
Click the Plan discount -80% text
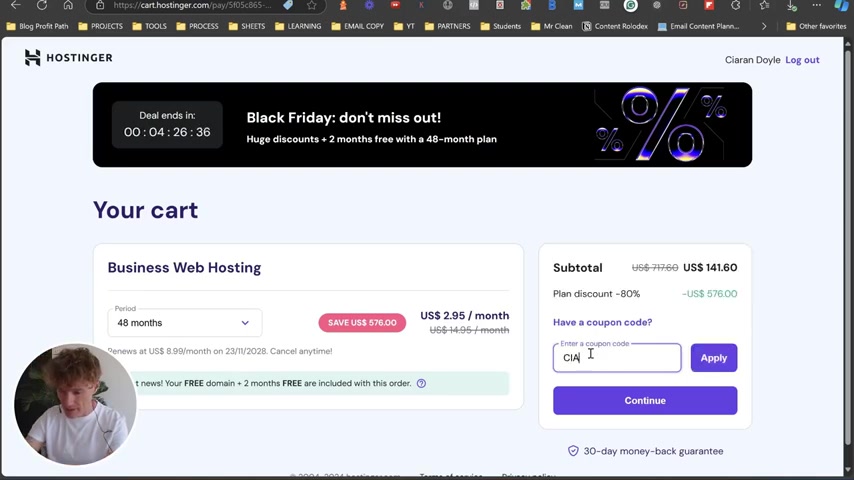[x=596, y=294]
